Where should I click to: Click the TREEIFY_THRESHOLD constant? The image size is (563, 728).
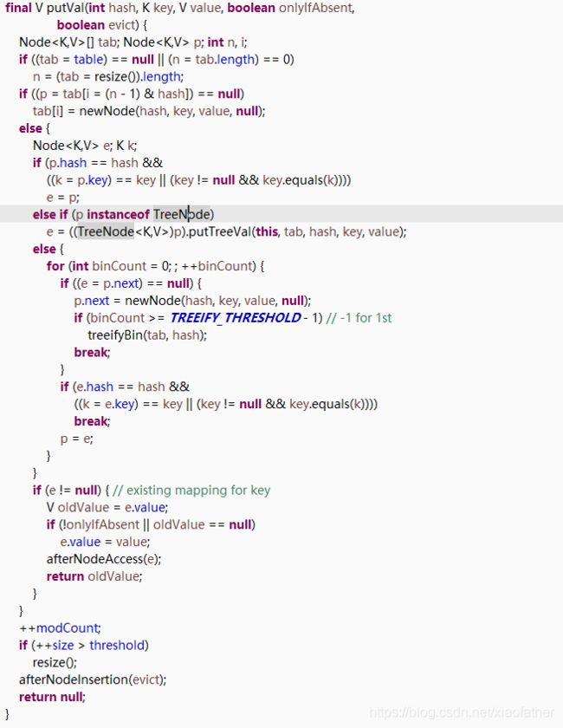tap(235, 317)
